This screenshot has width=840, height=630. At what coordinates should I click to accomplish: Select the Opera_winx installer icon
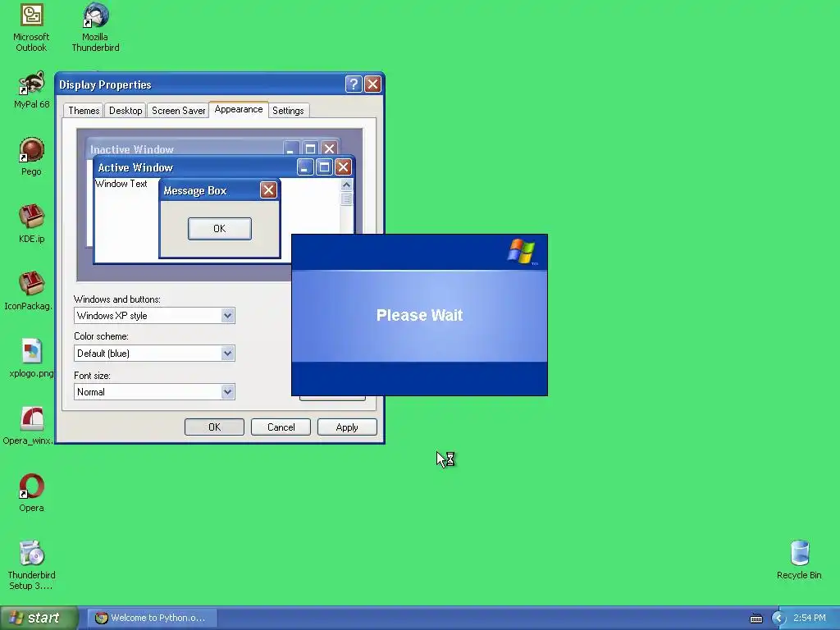point(29,426)
